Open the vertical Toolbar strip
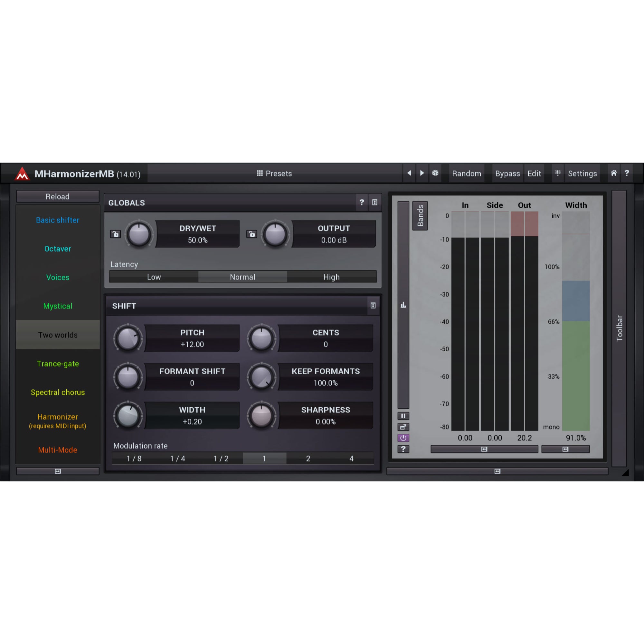The image size is (644, 644). click(619, 328)
